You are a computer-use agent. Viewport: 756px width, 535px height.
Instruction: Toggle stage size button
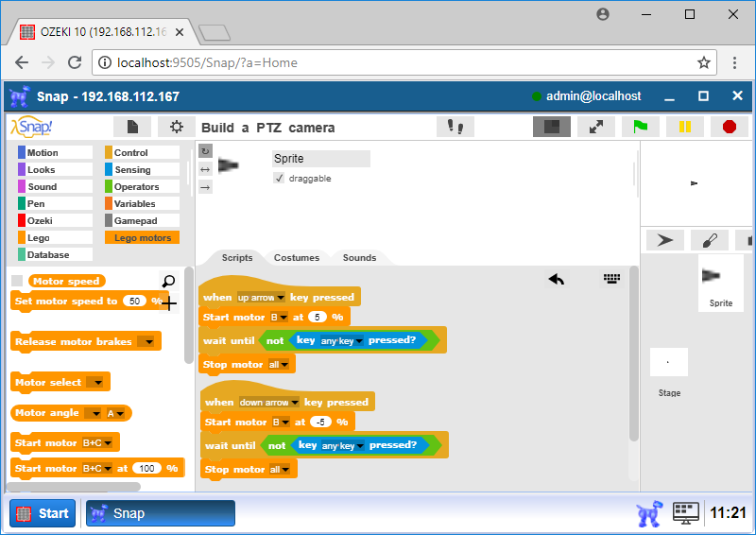(552, 127)
